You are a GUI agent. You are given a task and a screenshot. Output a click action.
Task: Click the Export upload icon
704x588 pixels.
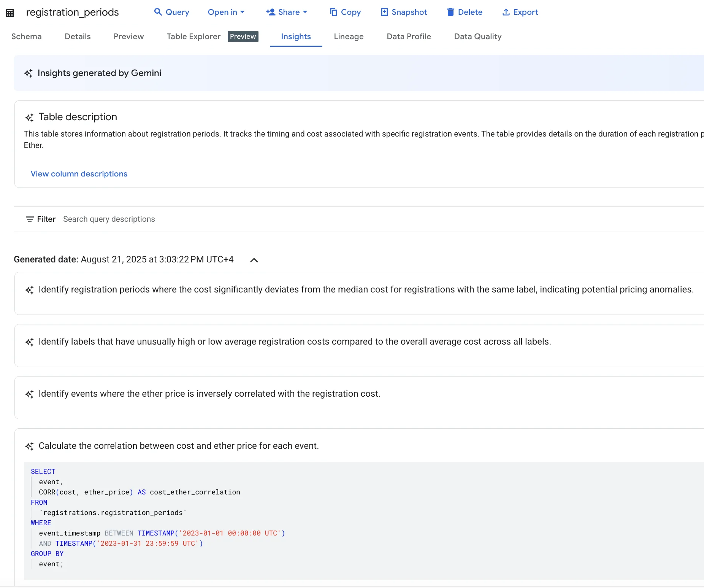pos(506,12)
